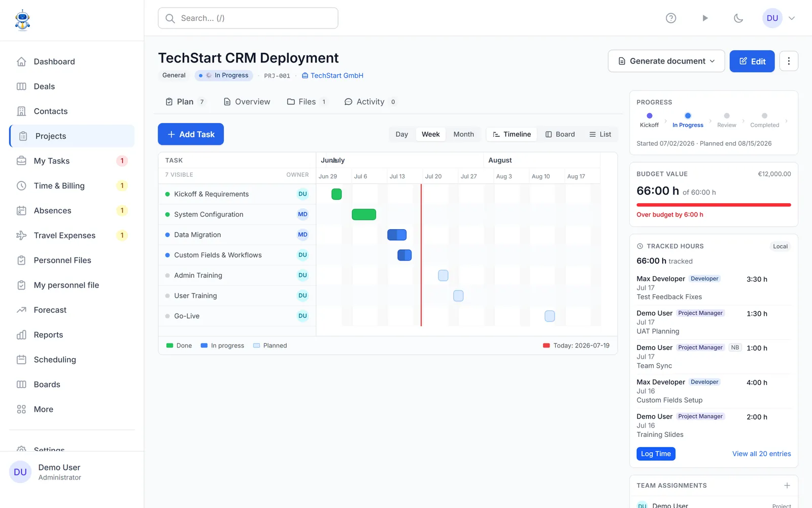Open the help question-mark icon
Image resolution: width=812 pixels, height=508 pixels.
pos(671,18)
